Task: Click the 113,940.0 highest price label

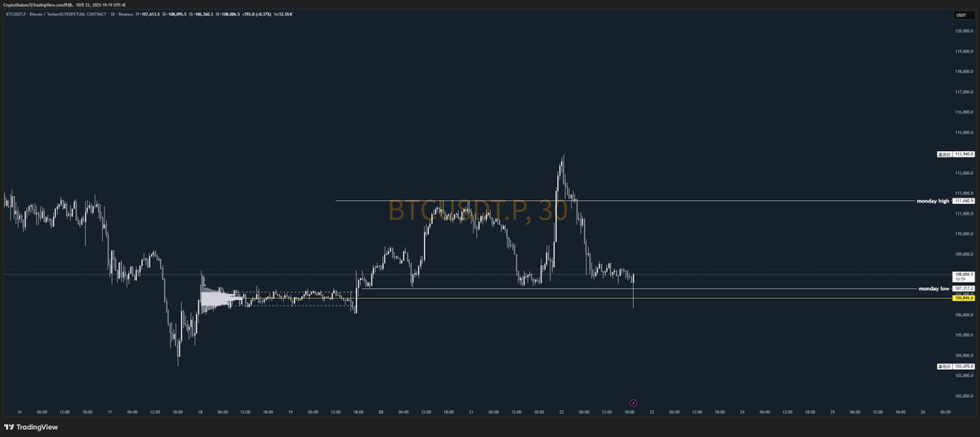Action: (x=956, y=154)
